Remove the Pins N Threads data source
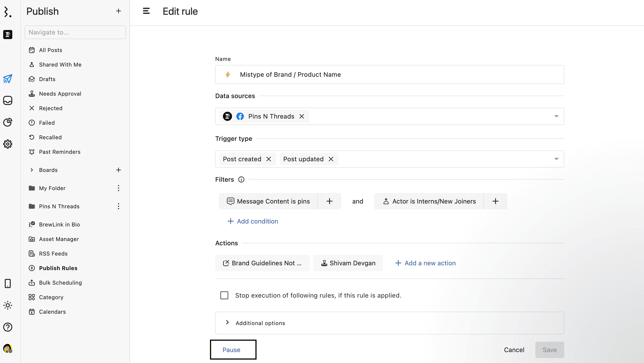Viewport: 644px width, 363px height. [x=302, y=117]
